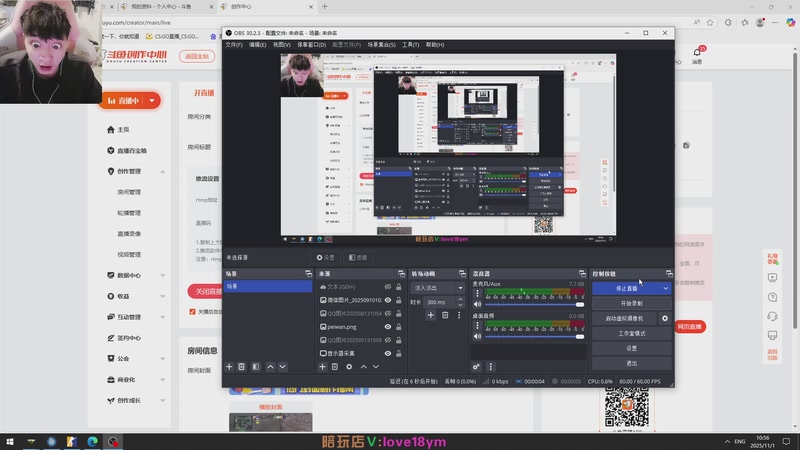The width and height of the screenshot is (800, 450).
Task: Open the three-dot options for 桌面音频 channel
Action: pyautogui.click(x=477, y=326)
